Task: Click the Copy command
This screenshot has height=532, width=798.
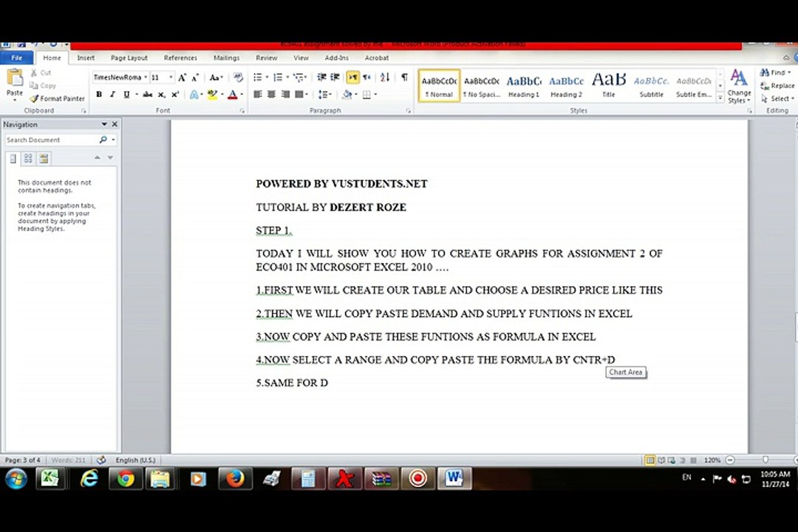Action: [43, 86]
